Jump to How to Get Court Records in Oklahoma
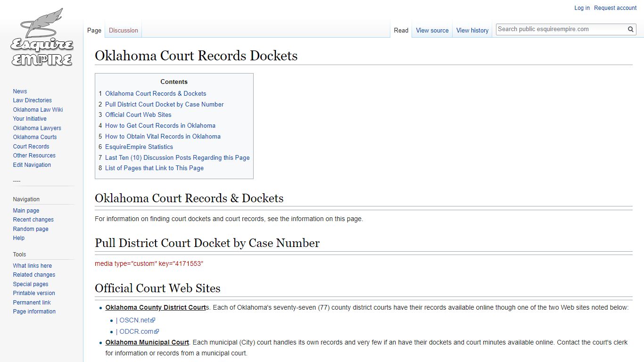The image size is (644, 362). click(x=157, y=125)
